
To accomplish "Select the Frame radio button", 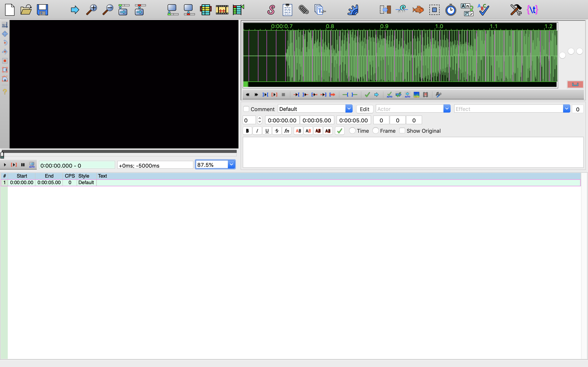I will (376, 130).
